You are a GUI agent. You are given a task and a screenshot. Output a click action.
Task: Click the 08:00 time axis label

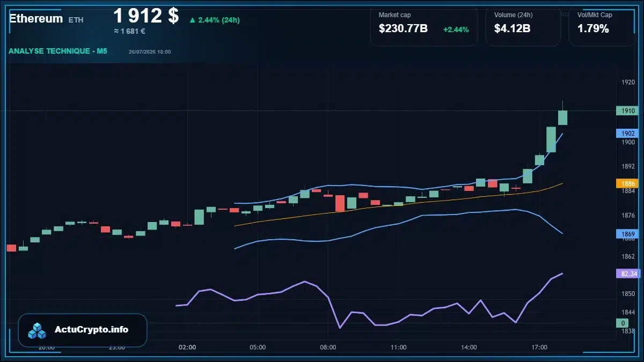[x=328, y=347]
